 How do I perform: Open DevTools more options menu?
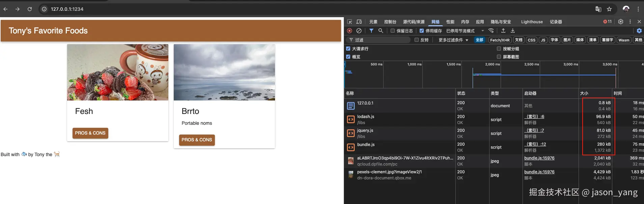[630, 22]
